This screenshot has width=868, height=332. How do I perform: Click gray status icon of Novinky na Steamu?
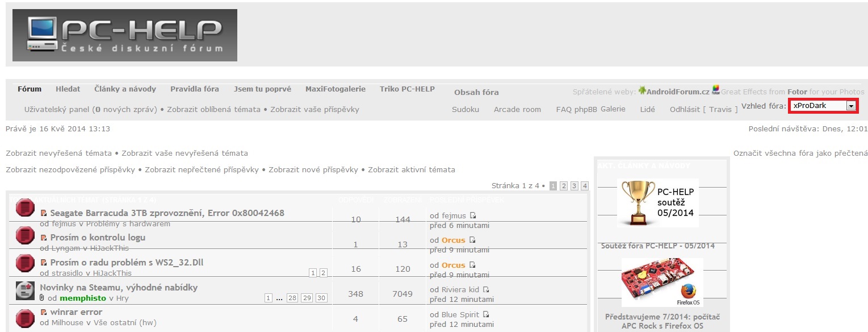25,291
